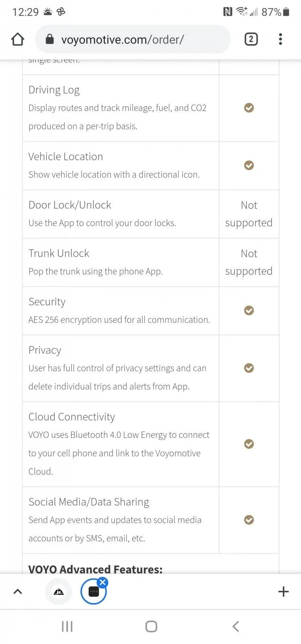
Task: Click the Social Media/Data Sharing checkmark
Action: click(249, 520)
